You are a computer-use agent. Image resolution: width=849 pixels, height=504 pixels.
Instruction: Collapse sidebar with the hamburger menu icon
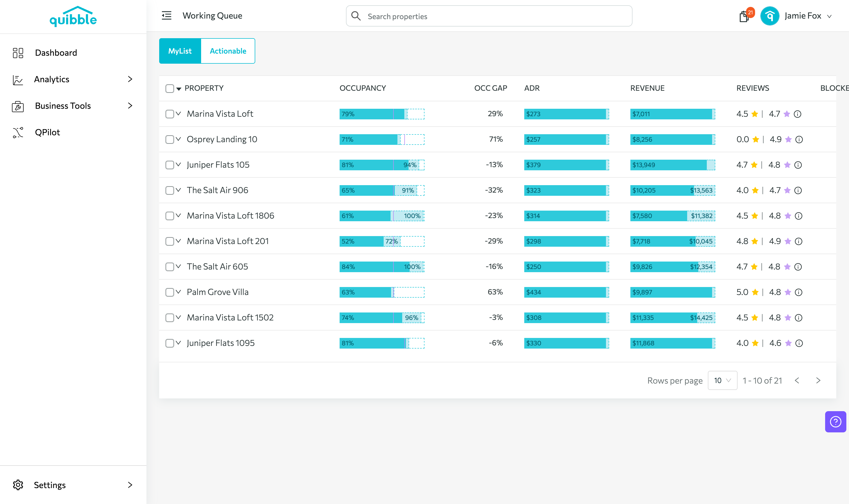[x=166, y=16]
